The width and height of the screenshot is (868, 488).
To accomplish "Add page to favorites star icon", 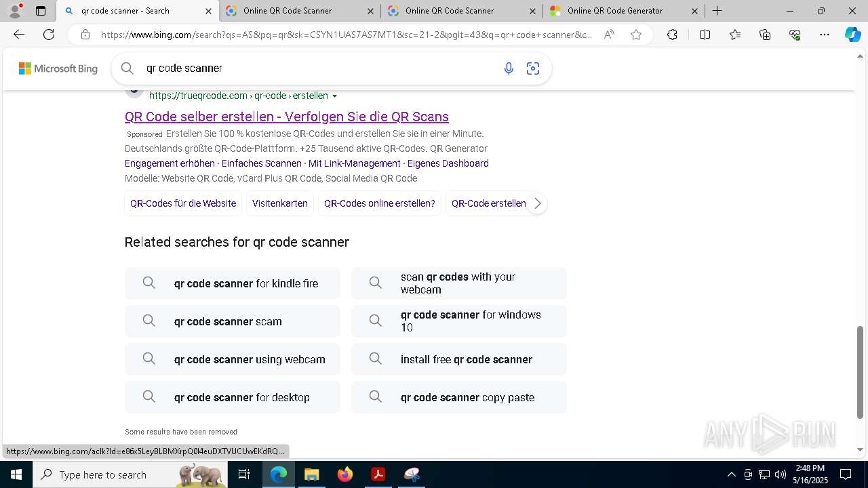I will [x=636, y=35].
